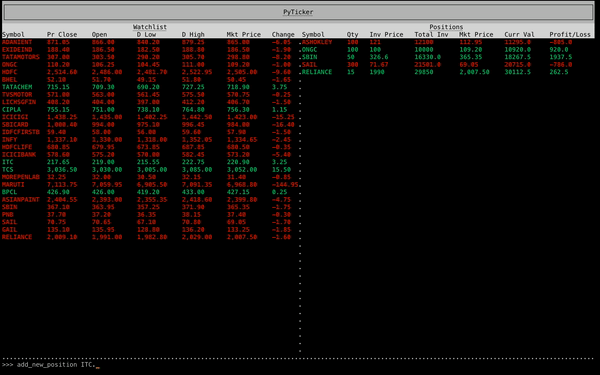Image resolution: width=600 pixels, height=375 pixels.
Task: Click ONGC profit value 920.0
Action: [x=559, y=50]
